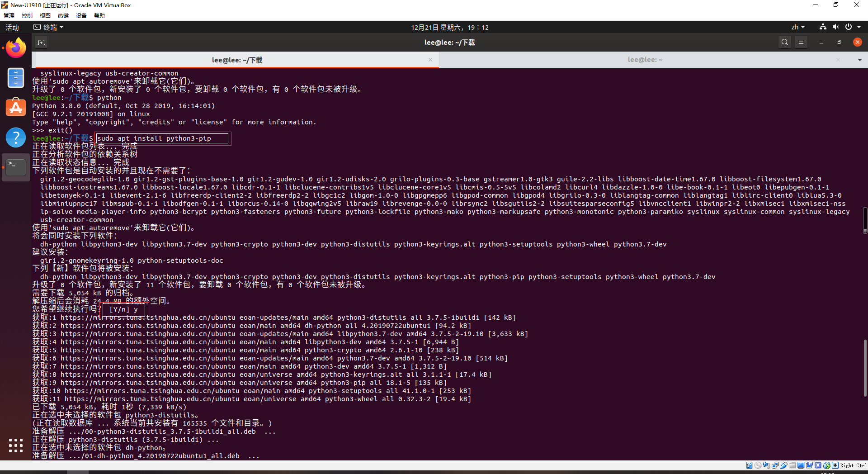The width and height of the screenshot is (868, 474).
Task: Close the 'lee@lee: ~' terminal tab
Action: pos(838,60)
